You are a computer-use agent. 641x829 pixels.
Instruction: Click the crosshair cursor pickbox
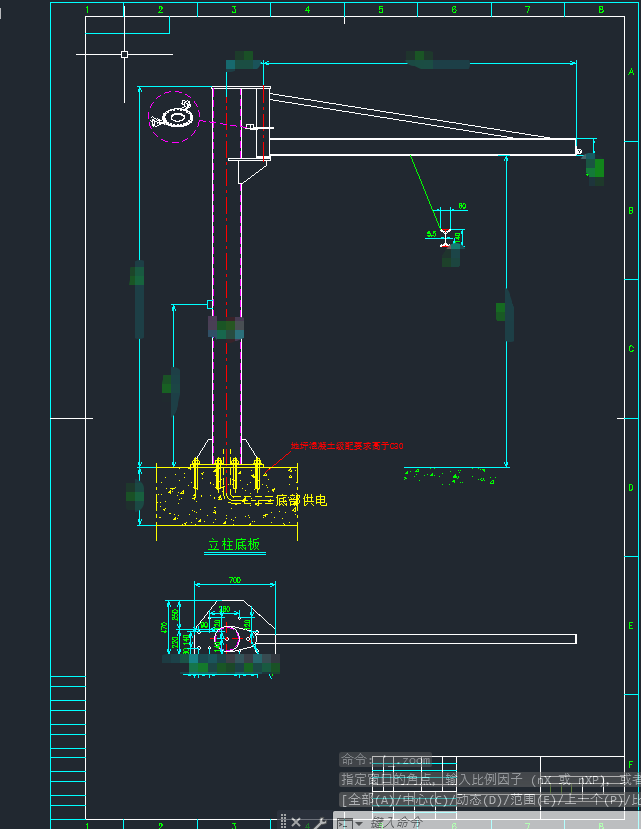click(124, 54)
